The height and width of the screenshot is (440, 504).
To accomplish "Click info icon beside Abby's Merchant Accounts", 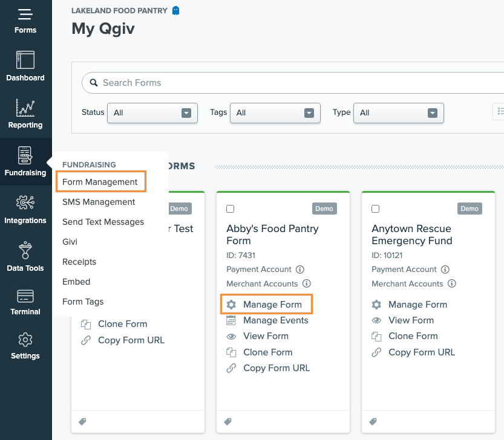I will point(307,283).
